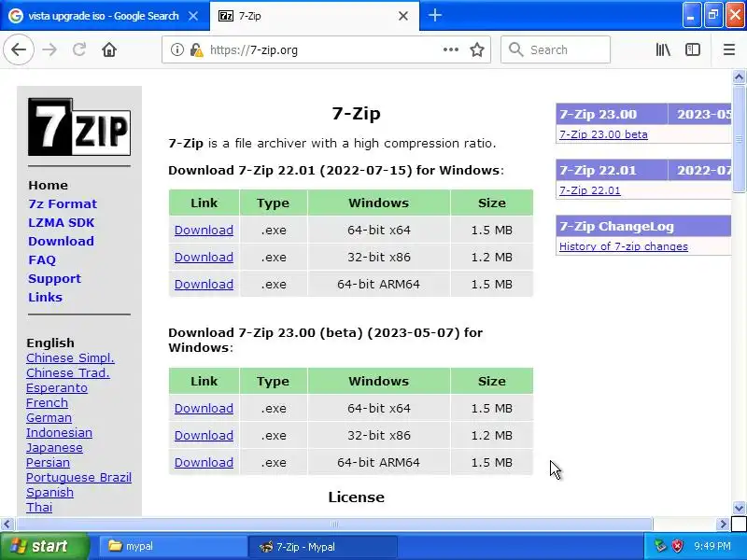The width and height of the screenshot is (747, 560).
Task: Click horizontal scrollbar right arrow
Action: (723, 525)
